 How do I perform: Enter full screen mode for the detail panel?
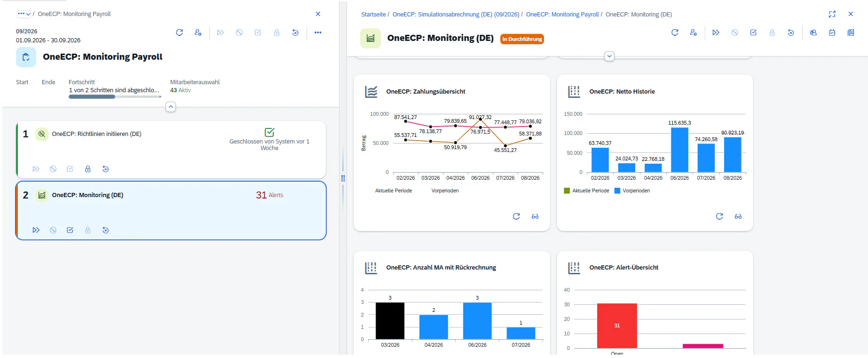pyautogui.click(x=832, y=14)
